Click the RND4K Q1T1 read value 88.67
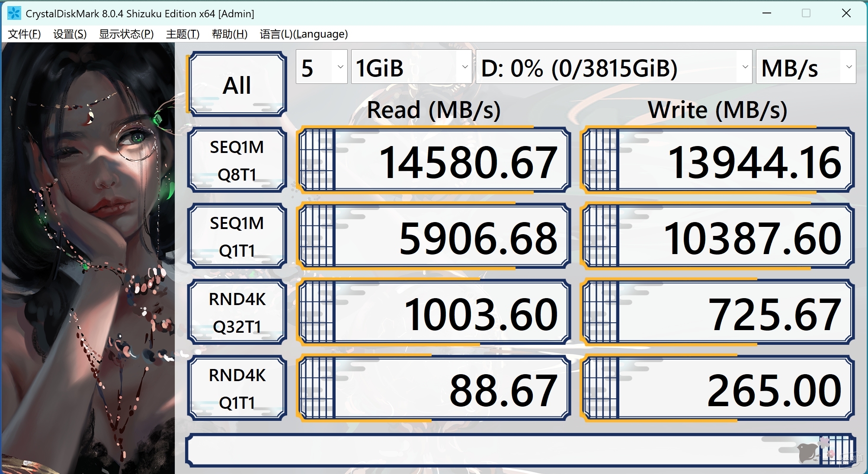 pyautogui.click(x=434, y=388)
